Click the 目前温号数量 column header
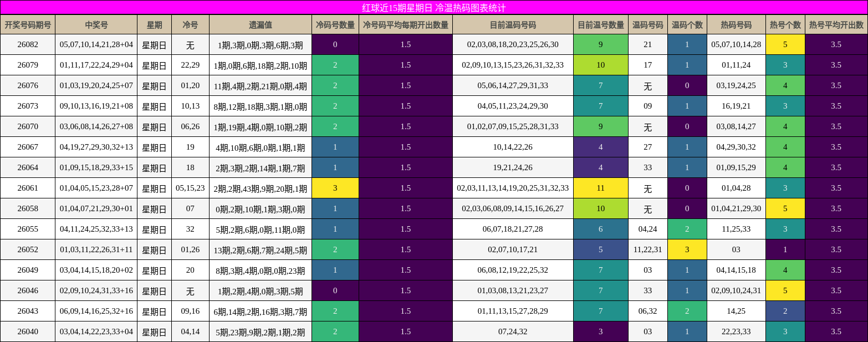Image resolution: width=868 pixels, height=342 pixels. (x=601, y=25)
